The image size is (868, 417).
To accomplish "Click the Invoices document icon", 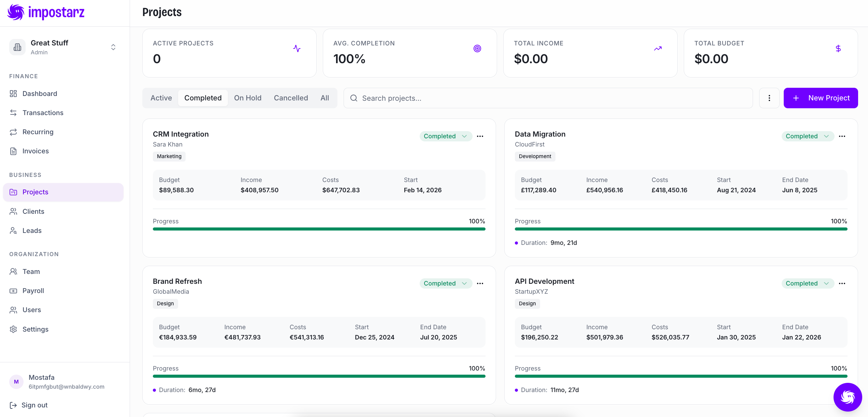I will (x=13, y=151).
